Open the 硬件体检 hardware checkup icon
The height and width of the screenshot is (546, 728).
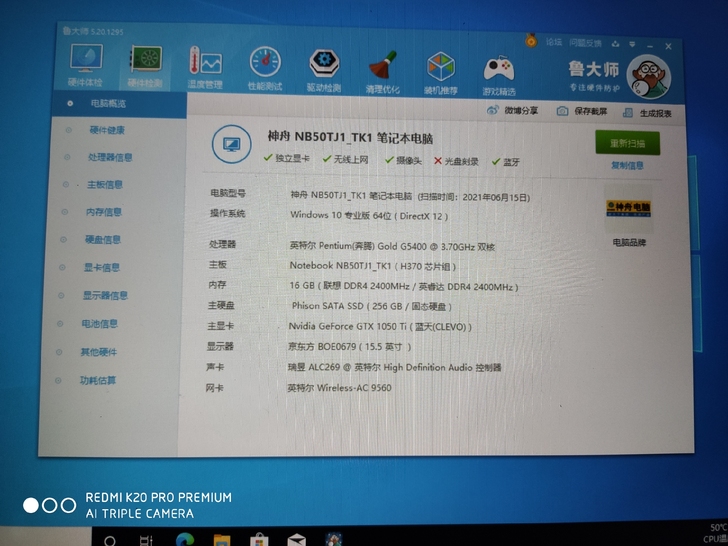[85, 65]
